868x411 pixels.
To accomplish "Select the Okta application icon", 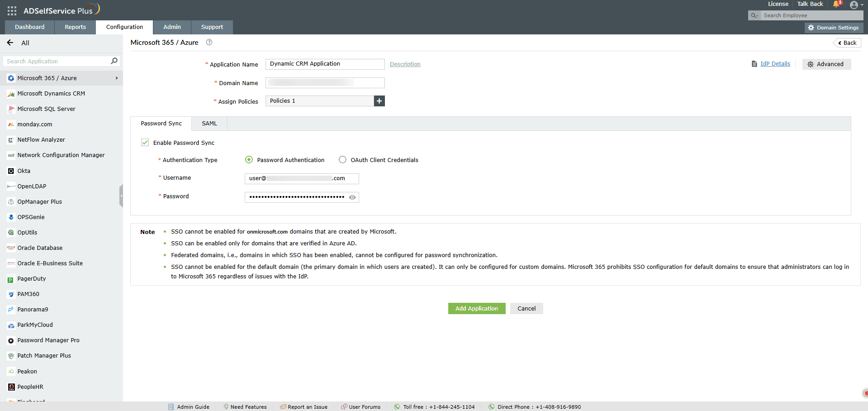I will click(10, 171).
